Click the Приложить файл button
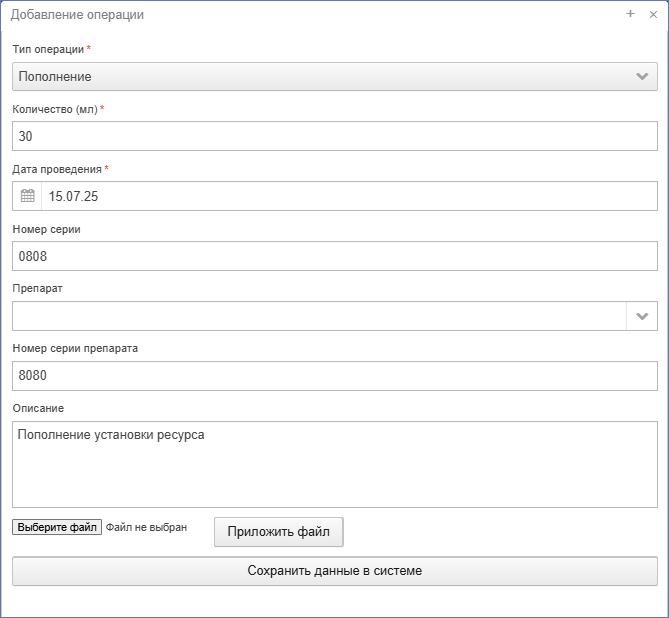Image resolution: width=669 pixels, height=618 pixels. (x=279, y=532)
